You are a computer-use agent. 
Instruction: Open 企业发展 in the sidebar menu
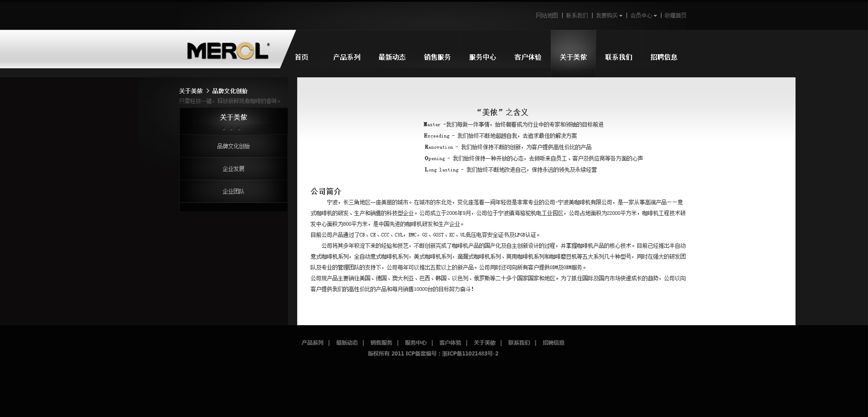(233, 169)
